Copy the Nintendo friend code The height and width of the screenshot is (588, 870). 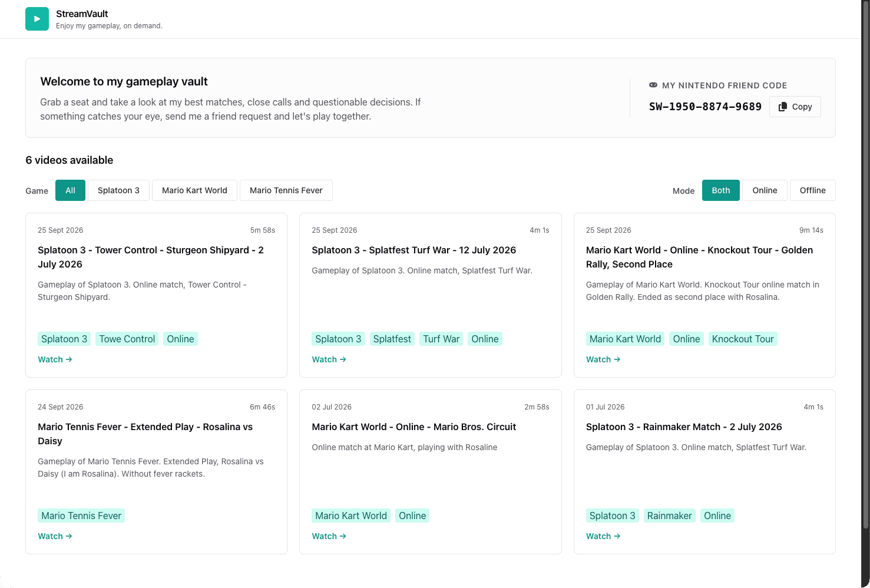pyautogui.click(x=795, y=107)
